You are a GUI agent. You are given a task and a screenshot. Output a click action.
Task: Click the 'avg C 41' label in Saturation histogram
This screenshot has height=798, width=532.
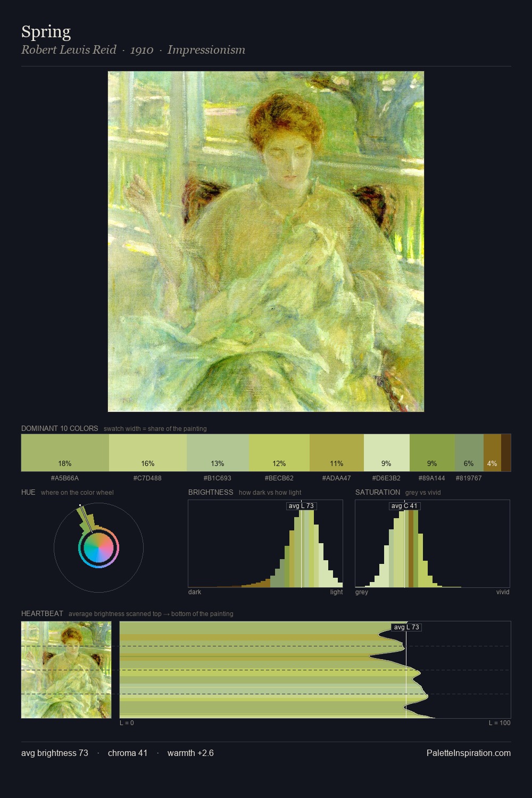coord(404,506)
